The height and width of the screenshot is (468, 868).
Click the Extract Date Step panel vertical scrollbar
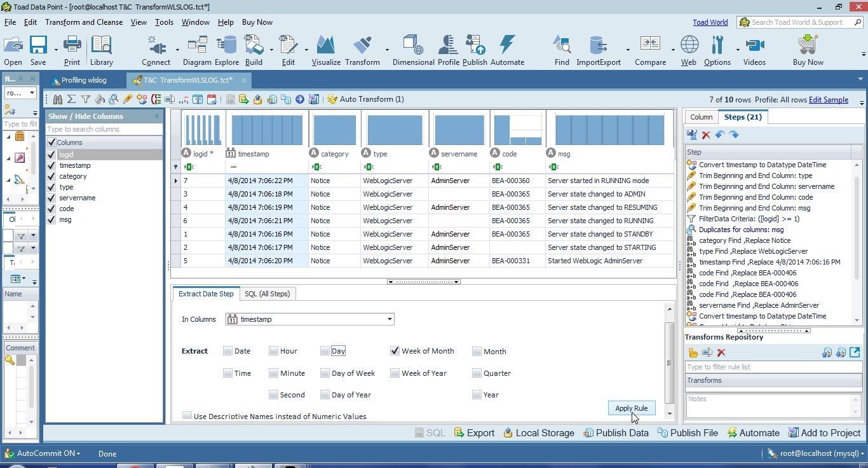click(x=669, y=362)
